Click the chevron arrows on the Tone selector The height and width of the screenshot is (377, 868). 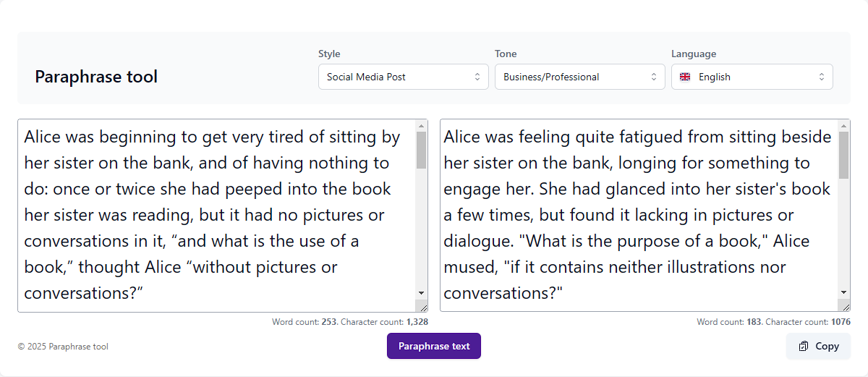pos(653,77)
